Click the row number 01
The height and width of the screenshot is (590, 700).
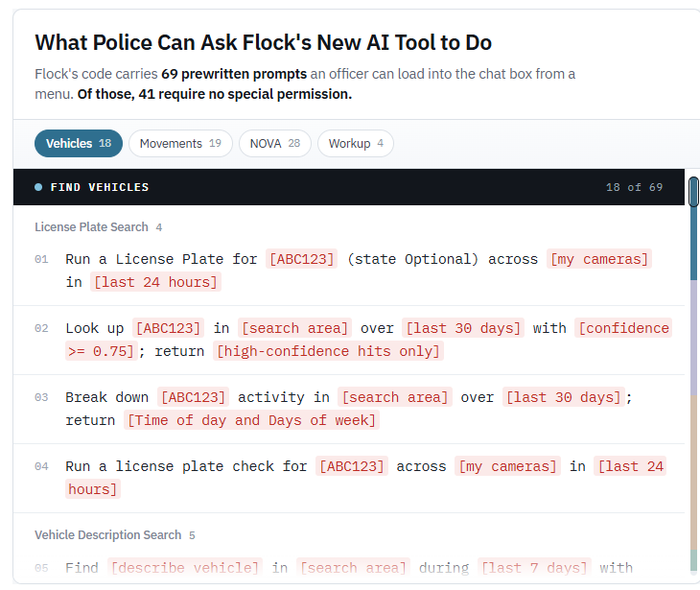41,259
